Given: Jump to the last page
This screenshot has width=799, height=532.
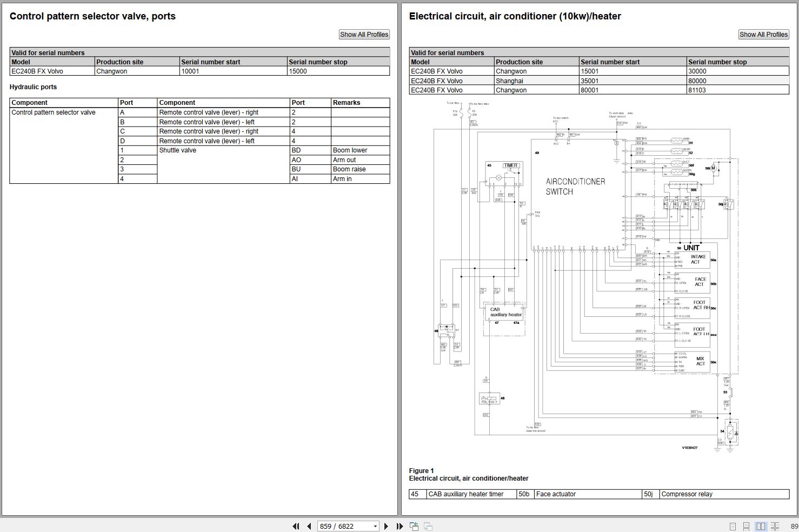Looking at the screenshot, I should click(399, 526).
